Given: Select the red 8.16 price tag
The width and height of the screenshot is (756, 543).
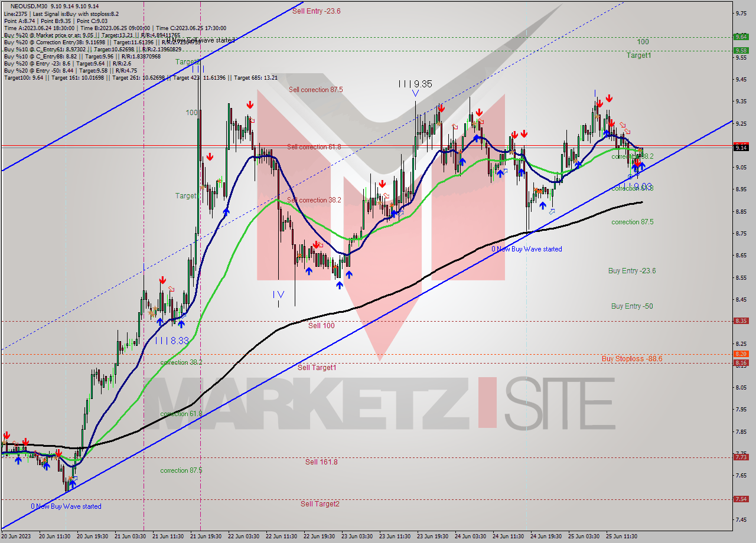Looking at the screenshot, I should [x=741, y=362].
